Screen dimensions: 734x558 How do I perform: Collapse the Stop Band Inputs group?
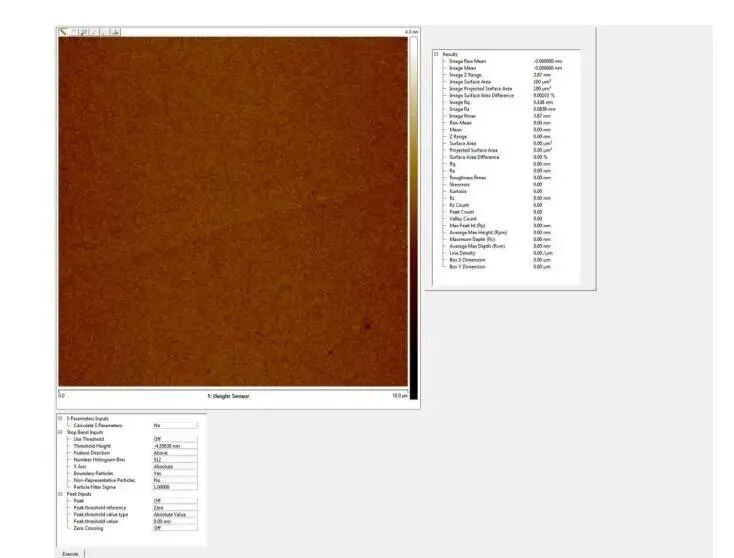click(59, 432)
